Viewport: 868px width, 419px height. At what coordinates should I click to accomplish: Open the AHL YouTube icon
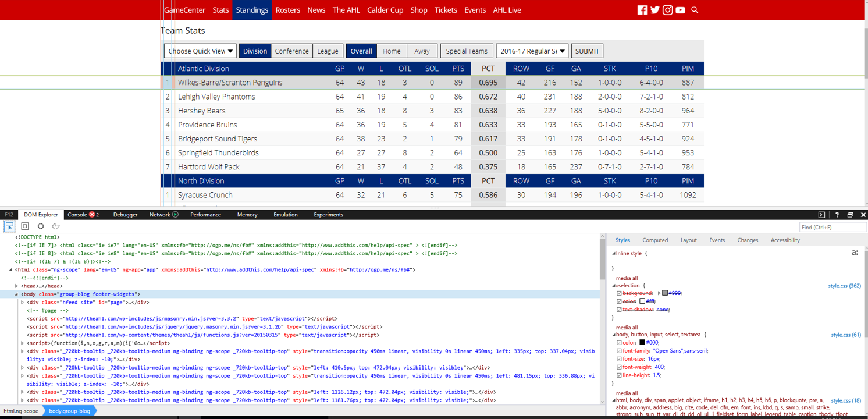(681, 10)
